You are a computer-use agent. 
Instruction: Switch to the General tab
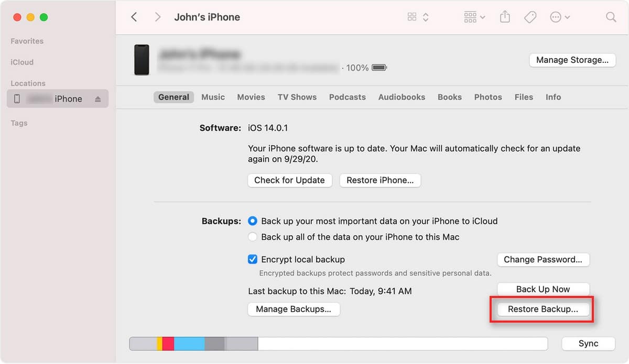coord(173,97)
